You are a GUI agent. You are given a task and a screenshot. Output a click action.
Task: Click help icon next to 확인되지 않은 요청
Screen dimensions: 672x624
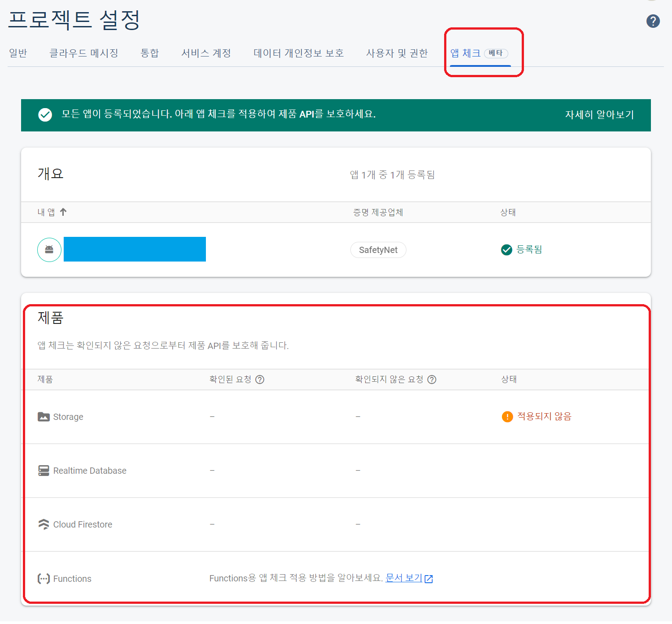click(x=432, y=380)
